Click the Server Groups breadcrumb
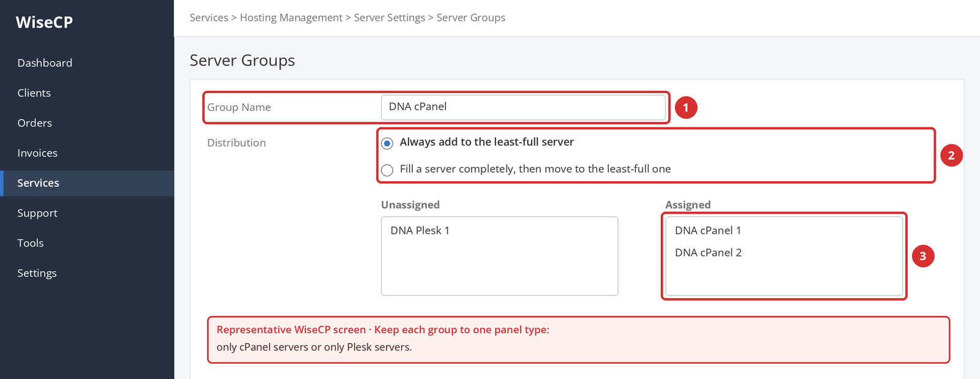The image size is (980, 379). (471, 18)
